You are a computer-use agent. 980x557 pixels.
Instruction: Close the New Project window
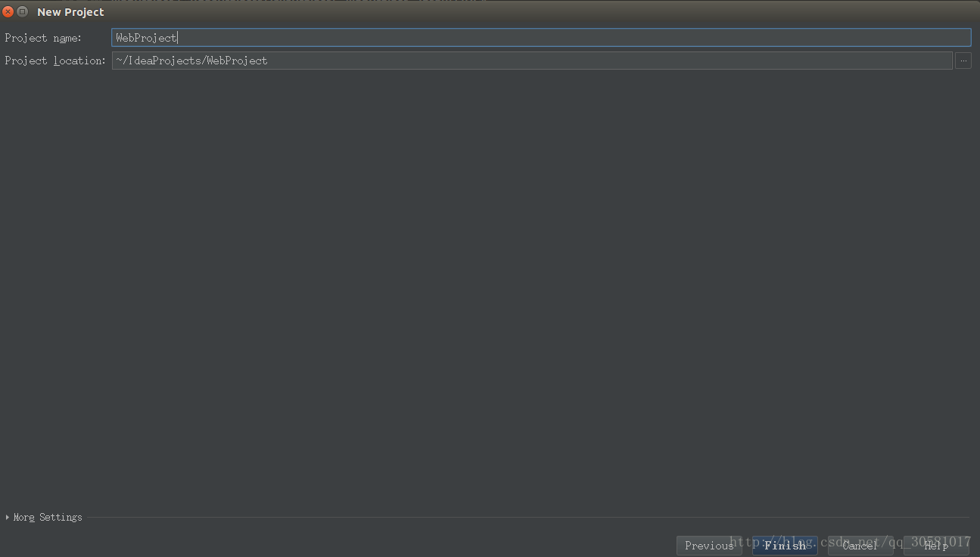point(8,11)
